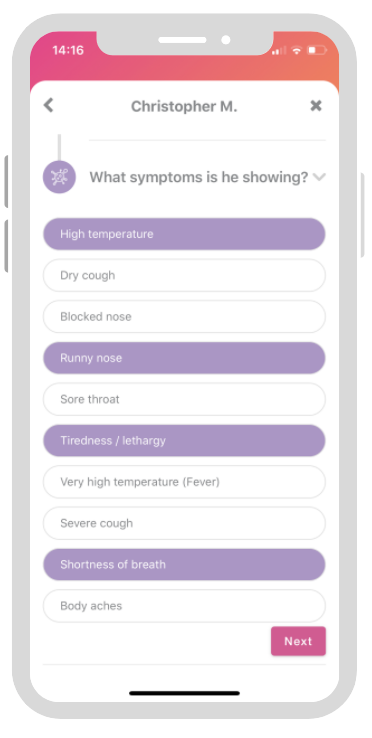
Task: Tap the back arrow icon
Action: [x=49, y=105]
